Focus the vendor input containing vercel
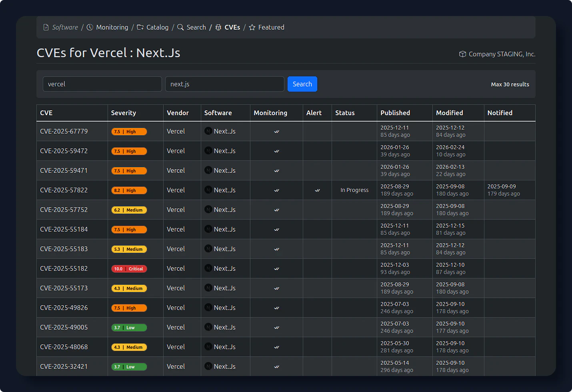The height and width of the screenshot is (392, 572). coord(102,84)
